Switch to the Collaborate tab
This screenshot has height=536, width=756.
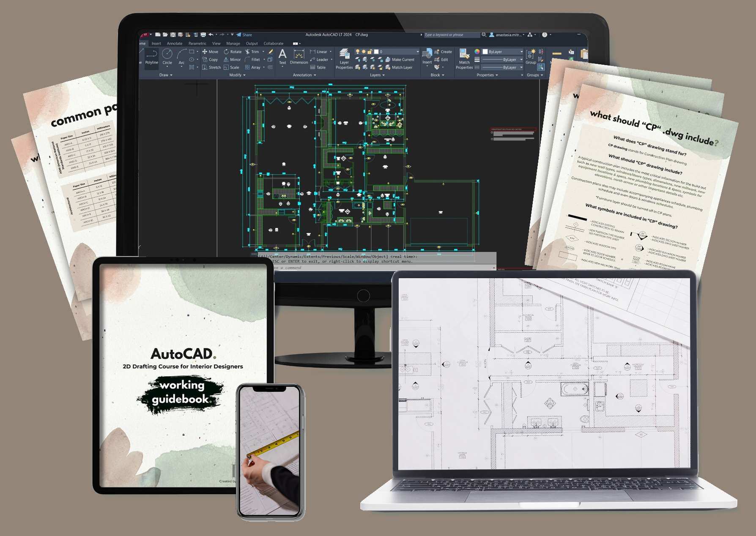pos(274,44)
